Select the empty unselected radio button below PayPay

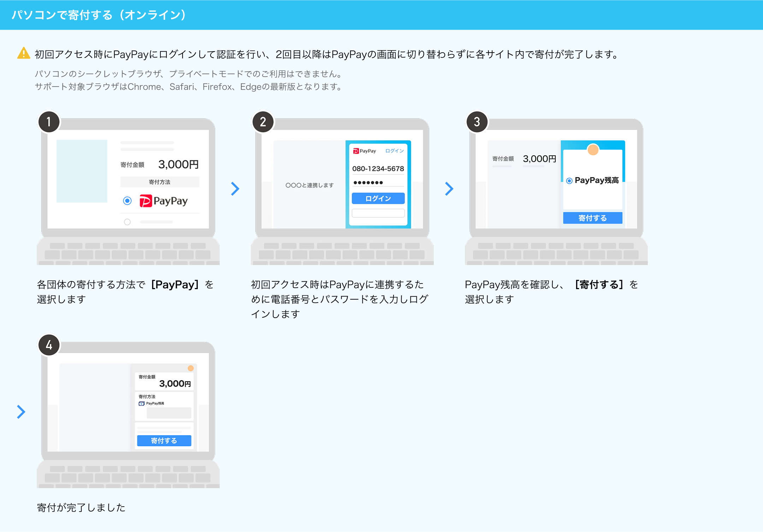[127, 222]
